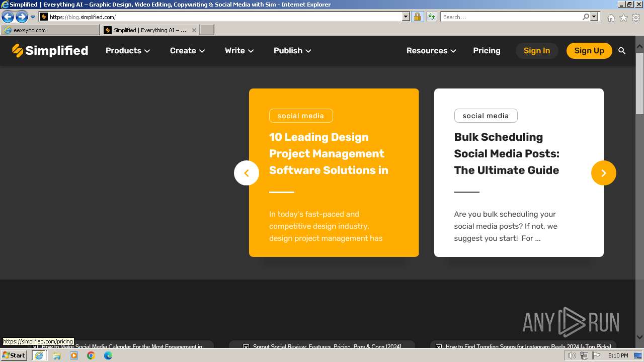Open the Pricing page link
The width and height of the screenshot is (644, 362).
(x=487, y=51)
